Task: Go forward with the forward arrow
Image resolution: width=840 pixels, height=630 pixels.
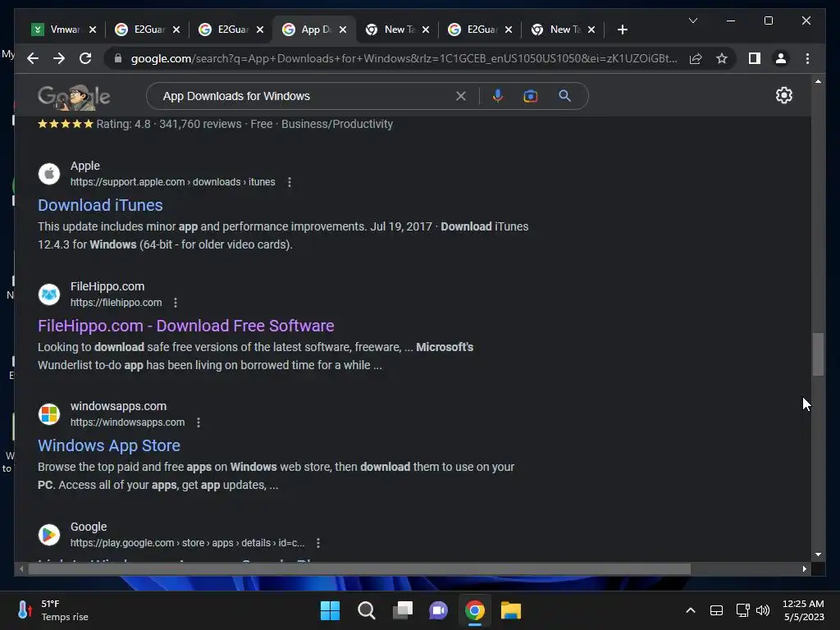Action: pyautogui.click(x=59, y=58)
